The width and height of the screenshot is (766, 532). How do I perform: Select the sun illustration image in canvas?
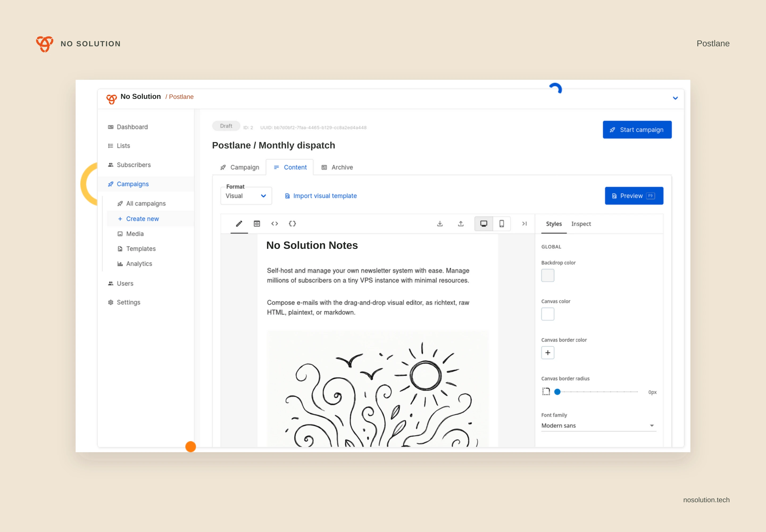click(x=378, y=388)
